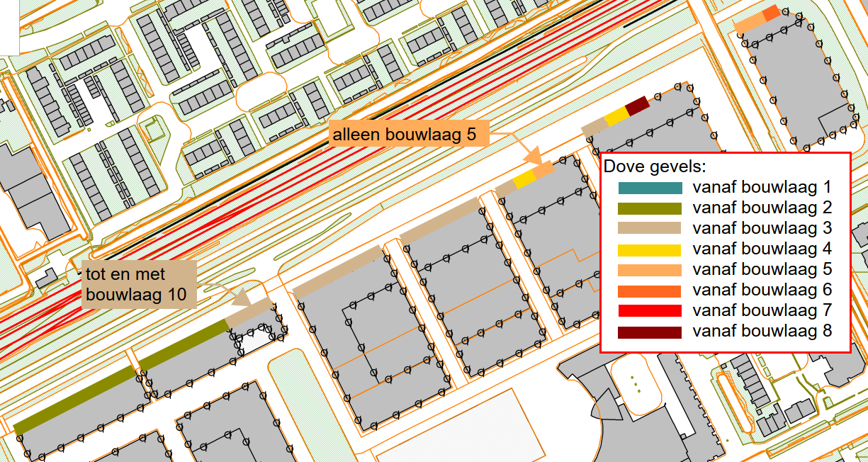Click the dark red swatch for bouwlaag 8
The width and height of the screenshot is (868, 462).
(650, 332)
